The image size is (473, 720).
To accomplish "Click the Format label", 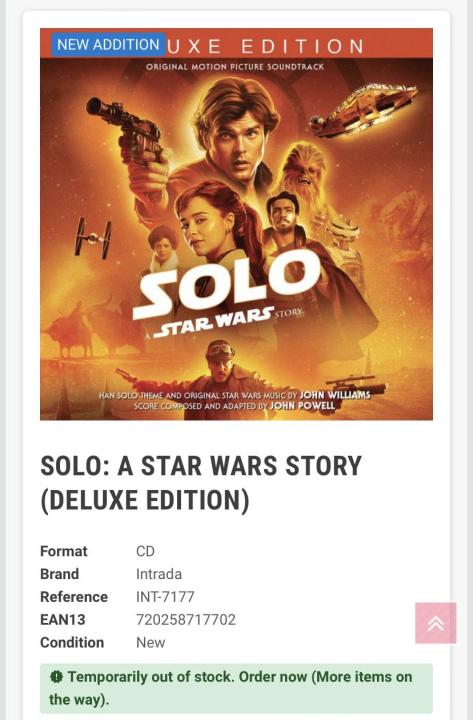I will (64, 551).
